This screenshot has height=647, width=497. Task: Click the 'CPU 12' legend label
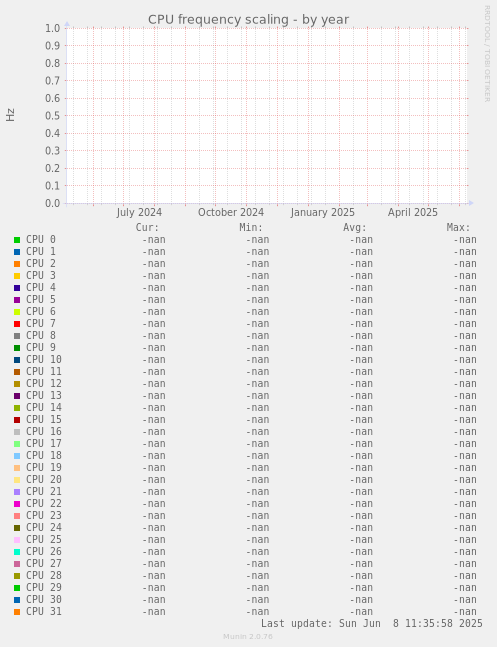tap(44, 383)
